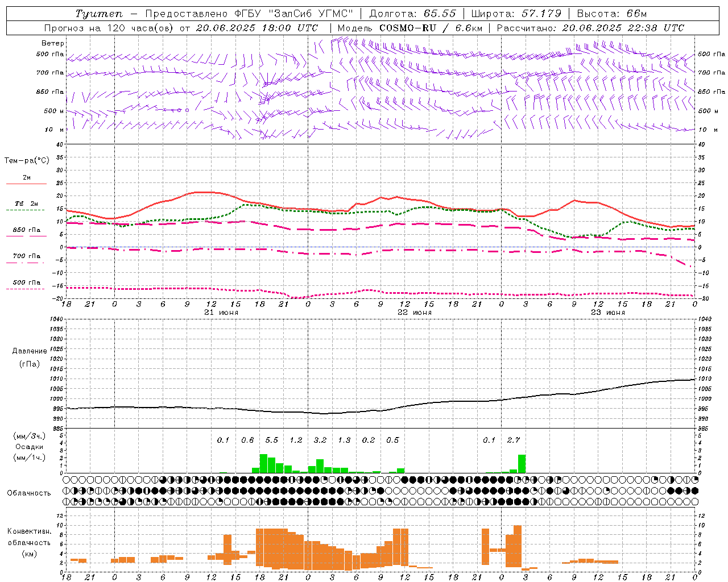Image resolution: width=728 pixels, height=582 pixels.
Task: Click the "Конвективн." convective cloud label
Action: click(30, 531)
